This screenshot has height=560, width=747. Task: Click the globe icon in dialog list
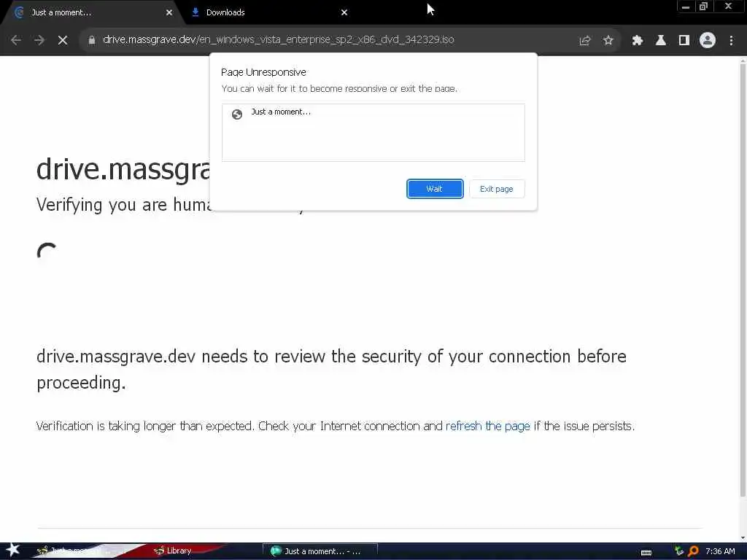click(237, 114)
